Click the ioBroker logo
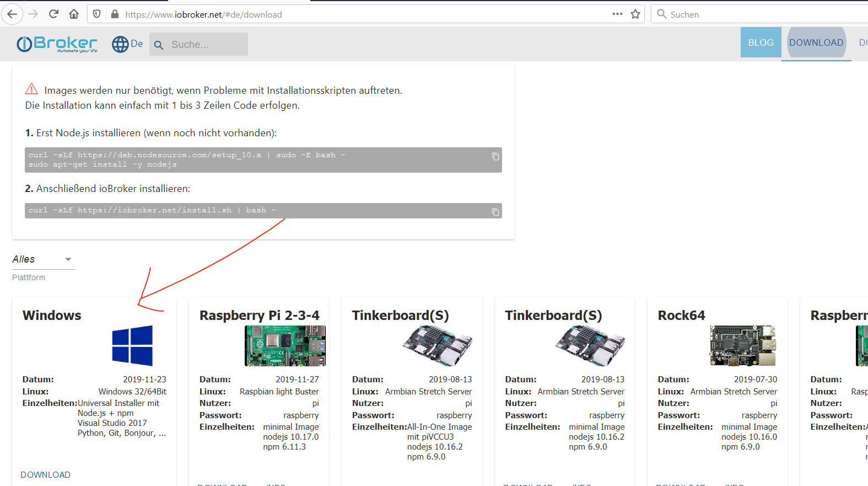The height and width of the screenshot is (486, 868). click(x=57, y=44)
